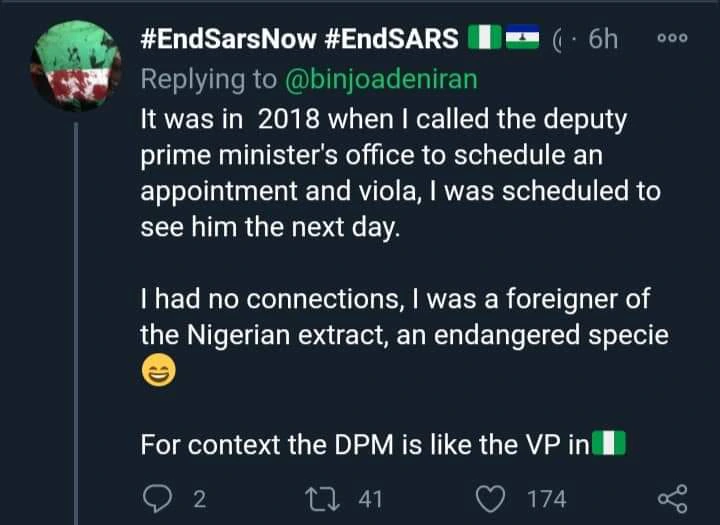The height and width of the screenshot is (525, 720).
Task: Click the 6h timestamp
Action: (x=603, y=41)
